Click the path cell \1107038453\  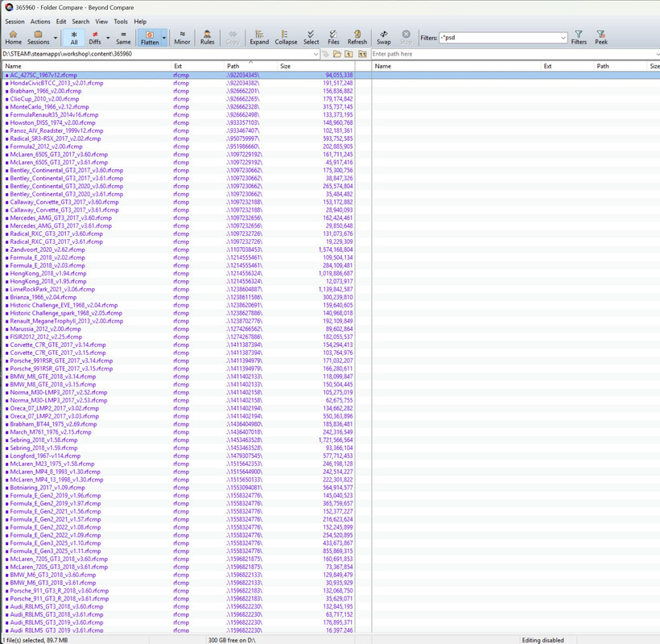point(245,250)
